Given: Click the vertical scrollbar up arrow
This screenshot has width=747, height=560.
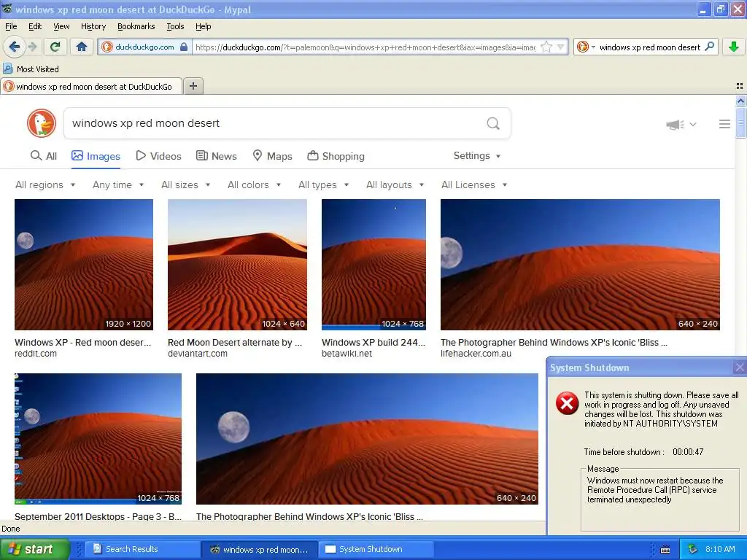Looking at the screenshot, I should pos(740,101).
